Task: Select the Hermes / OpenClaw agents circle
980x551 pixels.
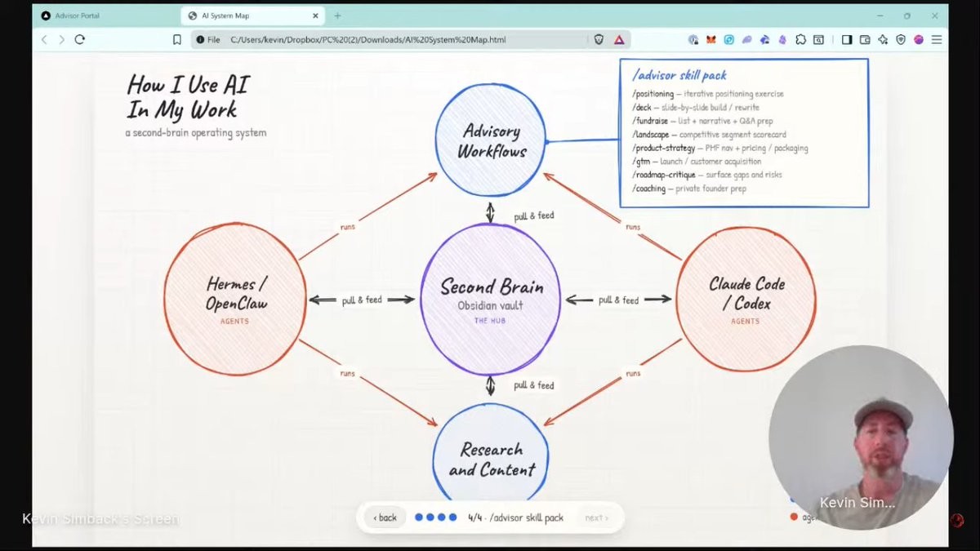Action: pos(235,299)
